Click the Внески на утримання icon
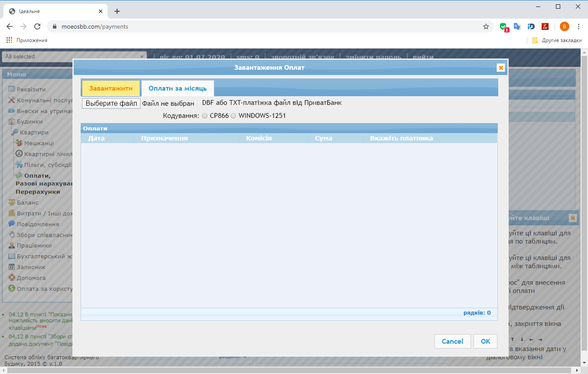This screenshot has height=374, width=588. (12, 111)
